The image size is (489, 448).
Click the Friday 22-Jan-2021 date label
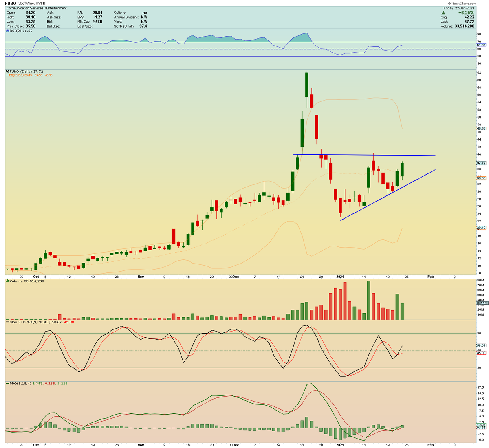pos(458,8)
